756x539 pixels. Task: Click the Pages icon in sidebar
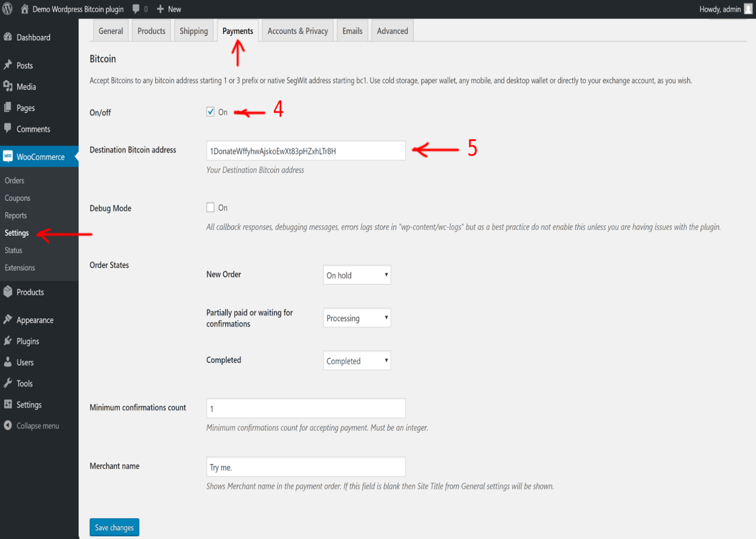pyautogui.click(x=8, y=107)
